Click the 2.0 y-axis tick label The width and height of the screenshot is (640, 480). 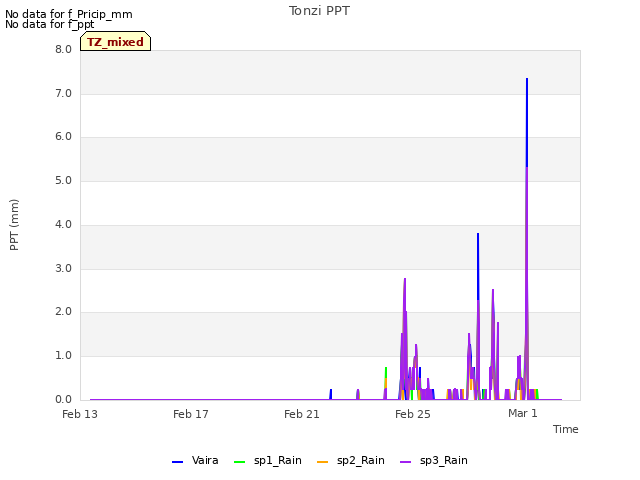(63, 312)
